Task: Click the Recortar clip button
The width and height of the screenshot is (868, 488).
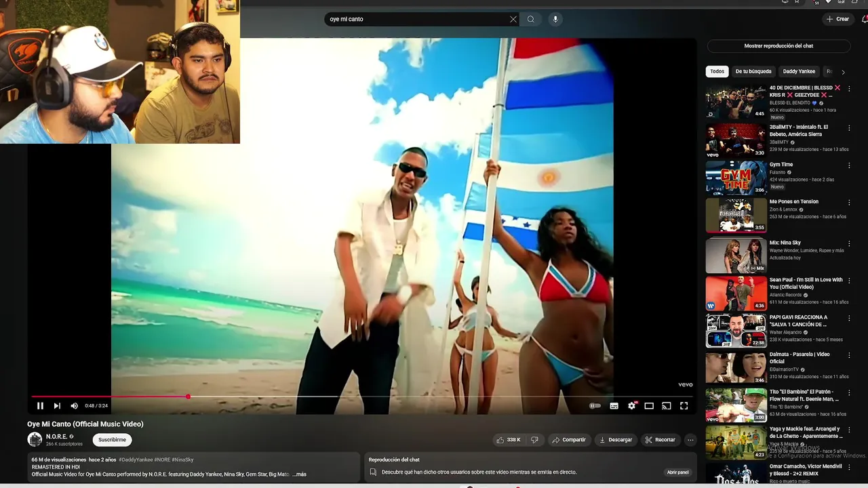Action: [x=660, y=440]
